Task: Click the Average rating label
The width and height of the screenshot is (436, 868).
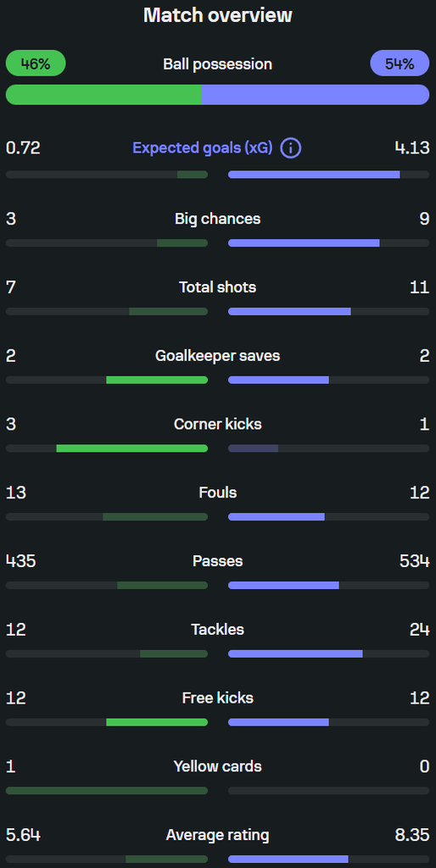Action: point(218,835)
